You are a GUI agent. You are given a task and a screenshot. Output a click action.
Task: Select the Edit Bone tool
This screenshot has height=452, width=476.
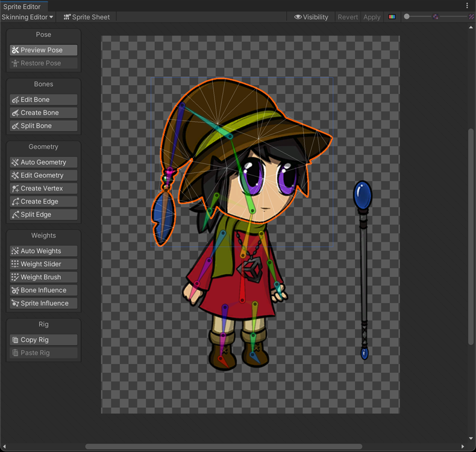43,99
